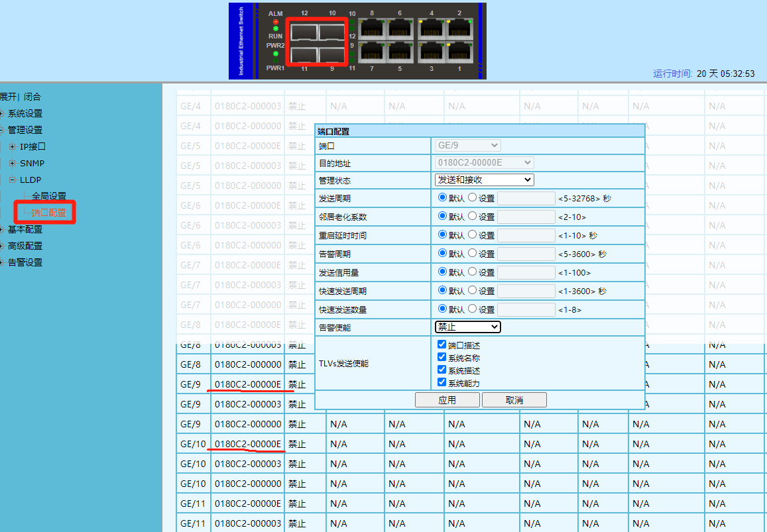The width and height of the screenshot is (767, 532).
Task: Open the 告警使能 dropdown
Action: pos(467,327)
